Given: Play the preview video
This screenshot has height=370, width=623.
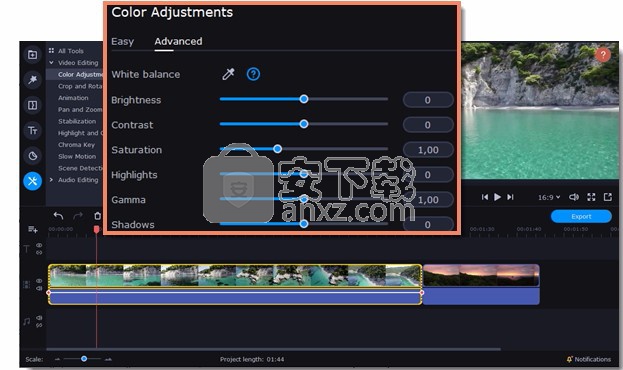Looking at the screenshot, I should point(497,197).
